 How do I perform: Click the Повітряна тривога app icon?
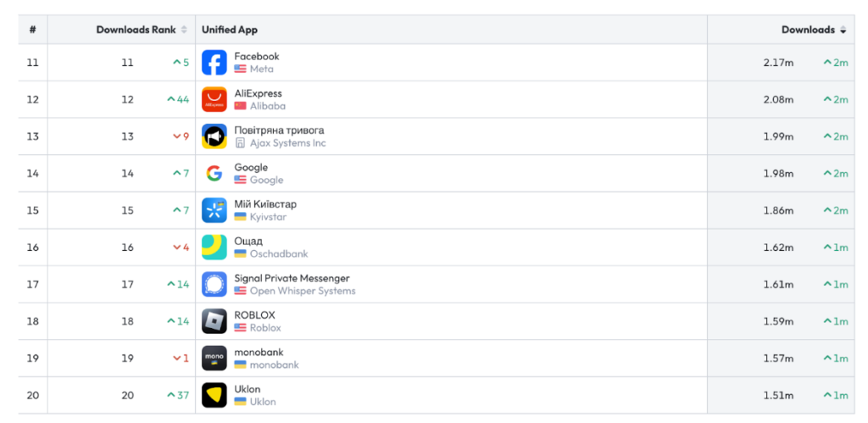coord(214,136)
